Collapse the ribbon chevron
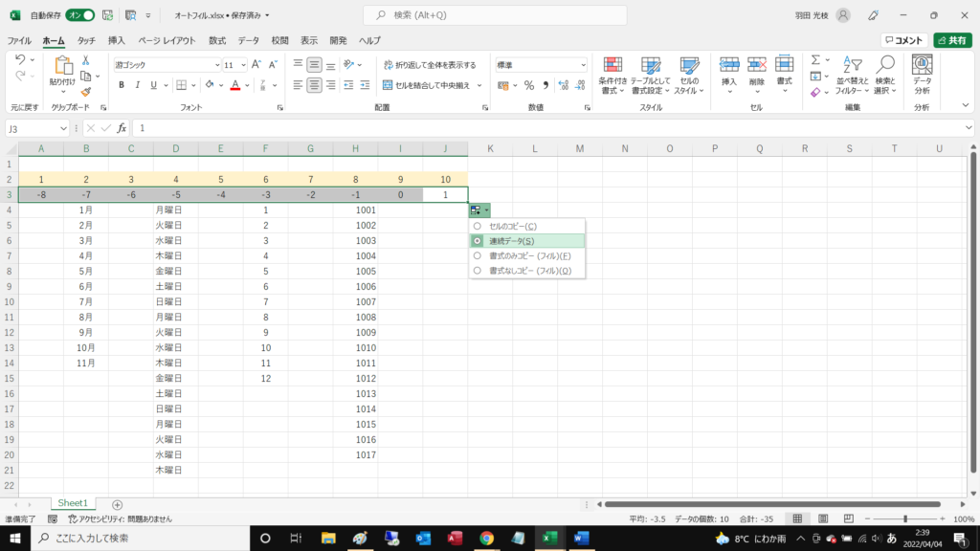Image resolution: width=980 pixels, height=551 pixels. 966,105
